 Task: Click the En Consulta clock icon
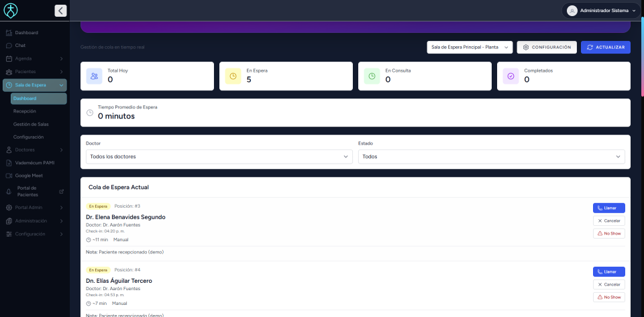point(372,76)
